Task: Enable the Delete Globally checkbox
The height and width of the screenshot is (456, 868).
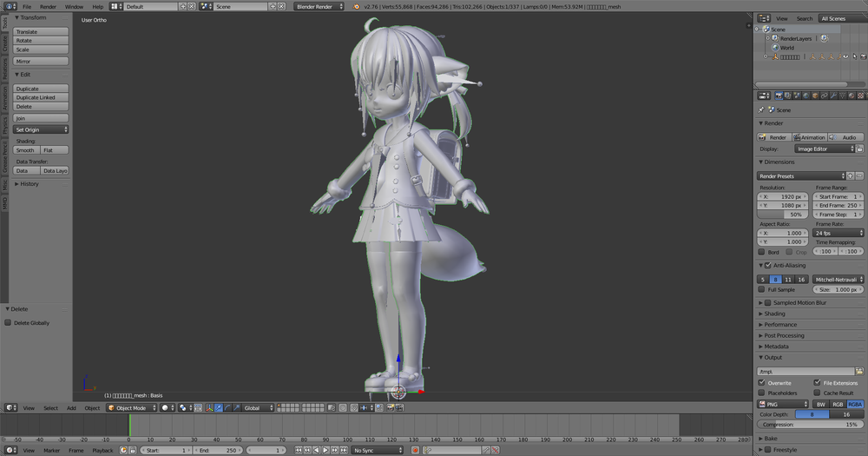Action: tap(8, 322)
